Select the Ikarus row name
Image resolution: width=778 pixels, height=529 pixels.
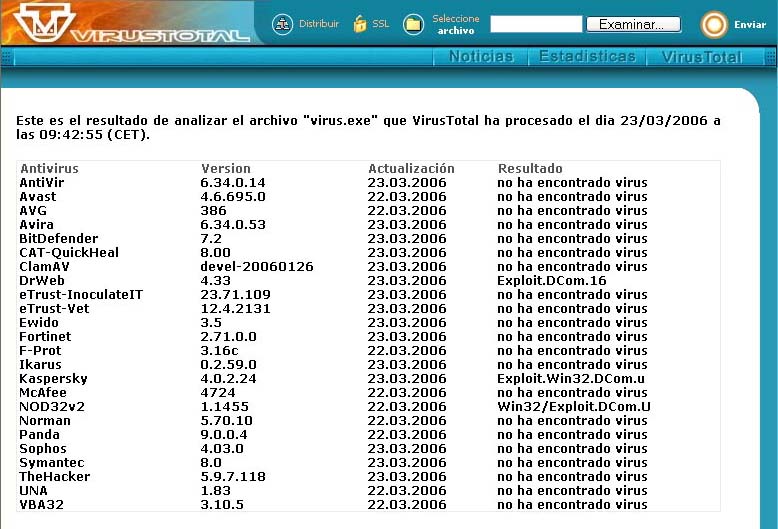pos(40,364)
